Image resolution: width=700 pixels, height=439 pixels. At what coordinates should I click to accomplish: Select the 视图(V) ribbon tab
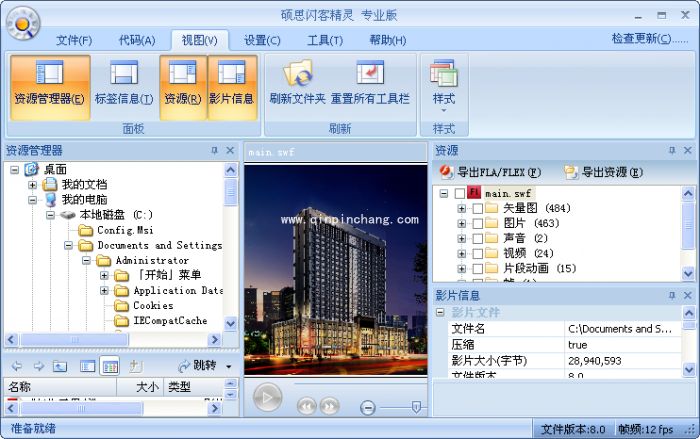[x=200, y=41]
